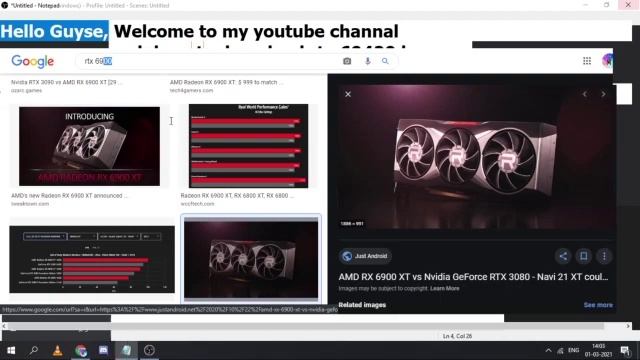This screenshot has width=640, height=360.
Task: Open Discord from the taskbar
Action: (103, 350)
